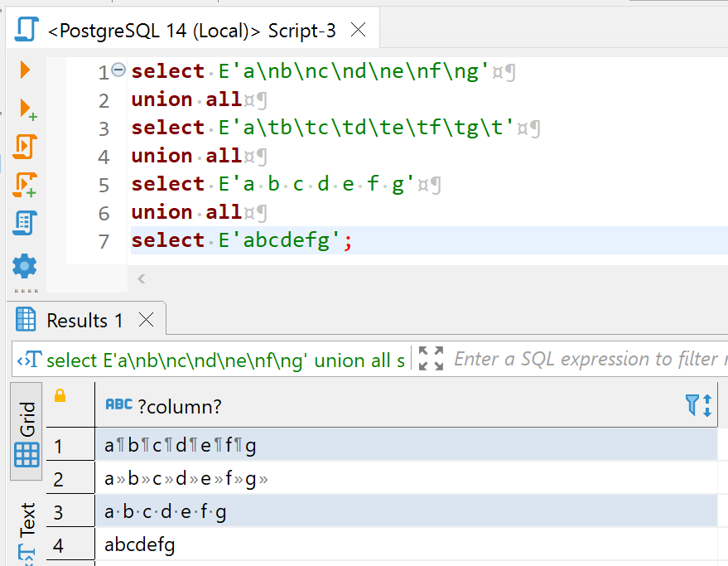Viewport: 728px width, 566px height.
Task: Click the editor horizontal scrollbar left arrow
Action: coord(141,279)
